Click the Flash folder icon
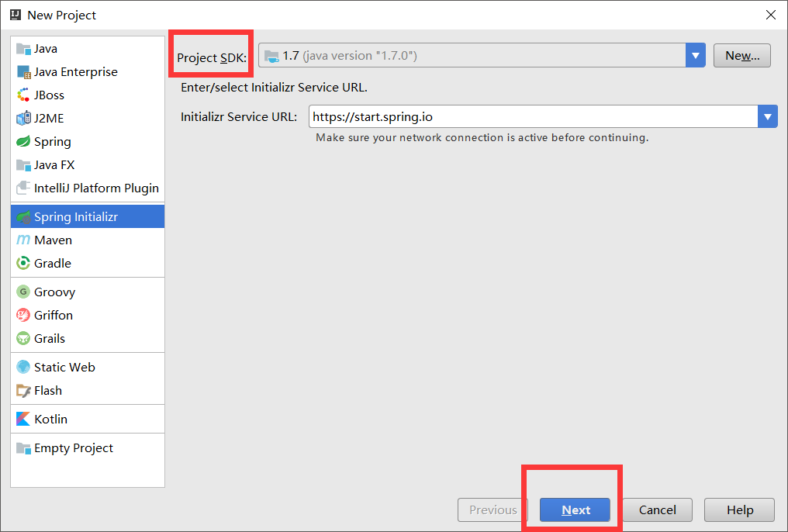 23,390
